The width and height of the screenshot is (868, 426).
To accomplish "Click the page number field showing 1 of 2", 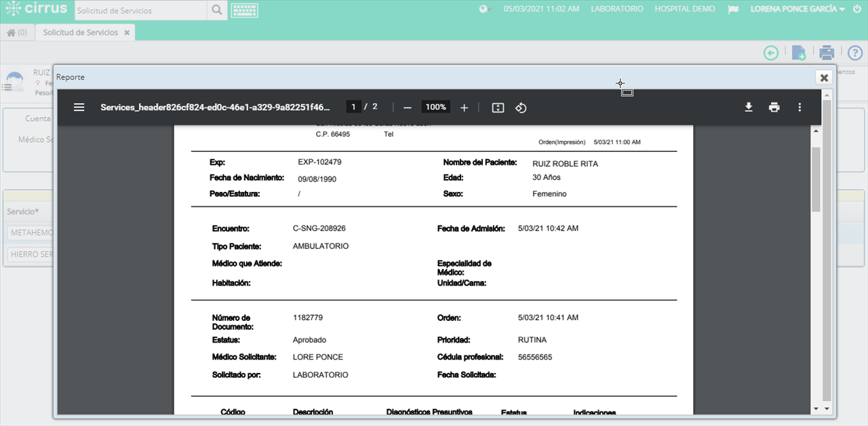I will pos(353,106).
